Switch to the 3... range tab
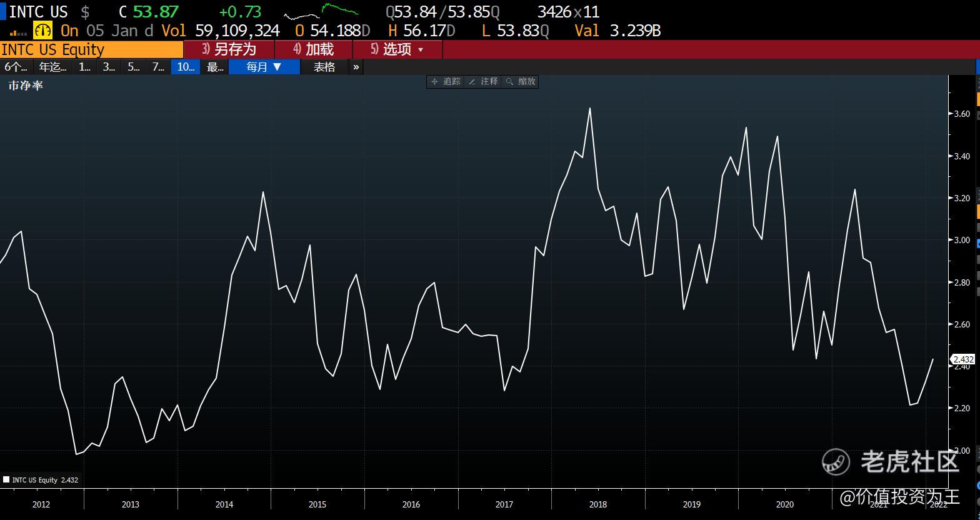 109,67
